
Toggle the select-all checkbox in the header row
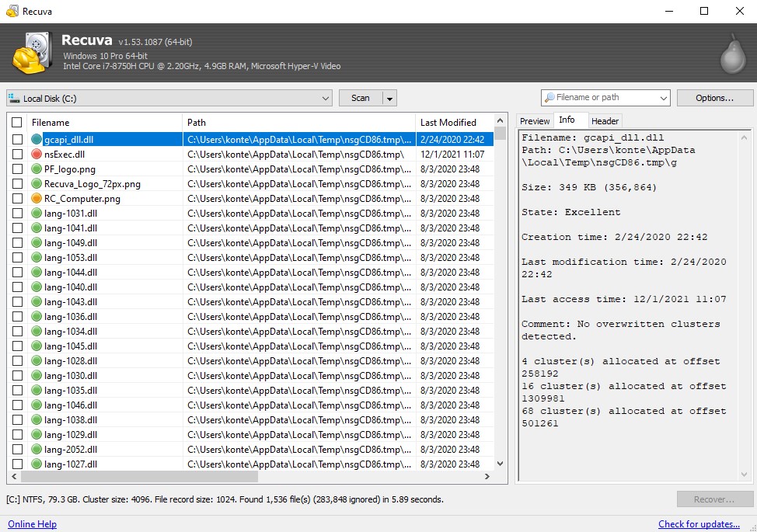pos(17,123)
